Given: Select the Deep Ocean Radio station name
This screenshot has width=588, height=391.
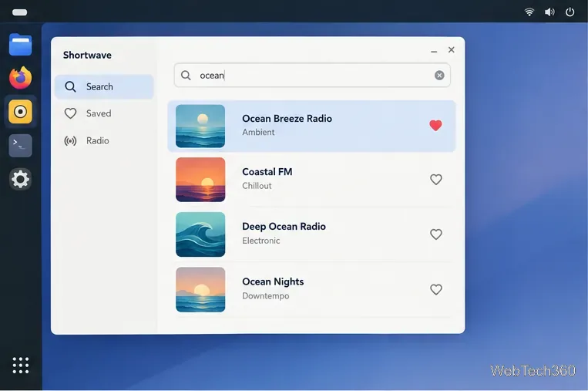Looking at the screenshot, I should [x=284, y=227].
